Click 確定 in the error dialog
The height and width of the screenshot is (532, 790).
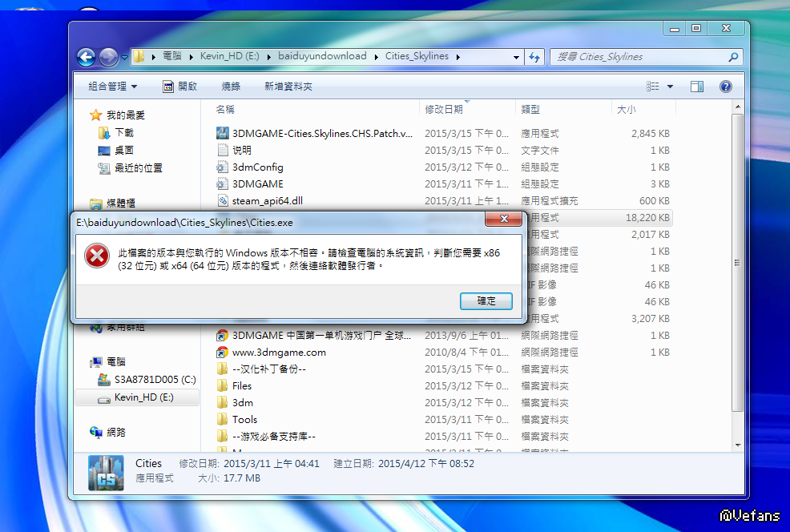[x=486, y=300]
